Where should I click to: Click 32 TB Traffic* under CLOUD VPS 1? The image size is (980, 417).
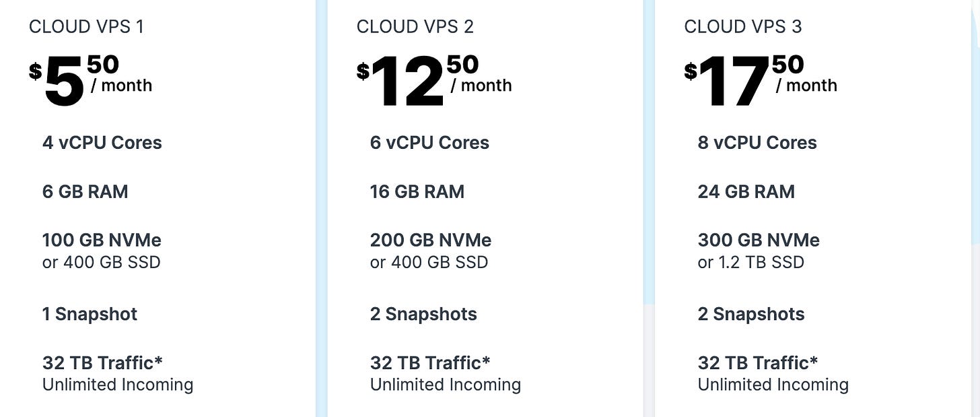pos(102,362)
